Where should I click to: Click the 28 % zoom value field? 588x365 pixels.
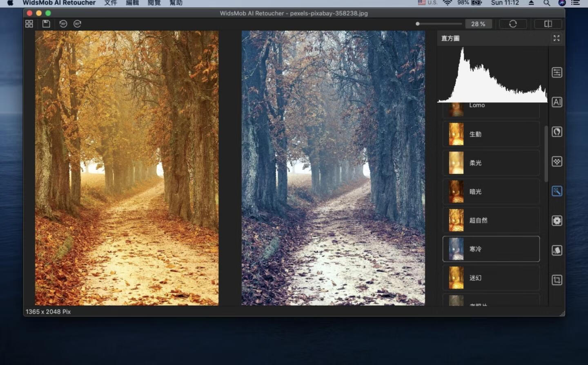tap(478, 24)
